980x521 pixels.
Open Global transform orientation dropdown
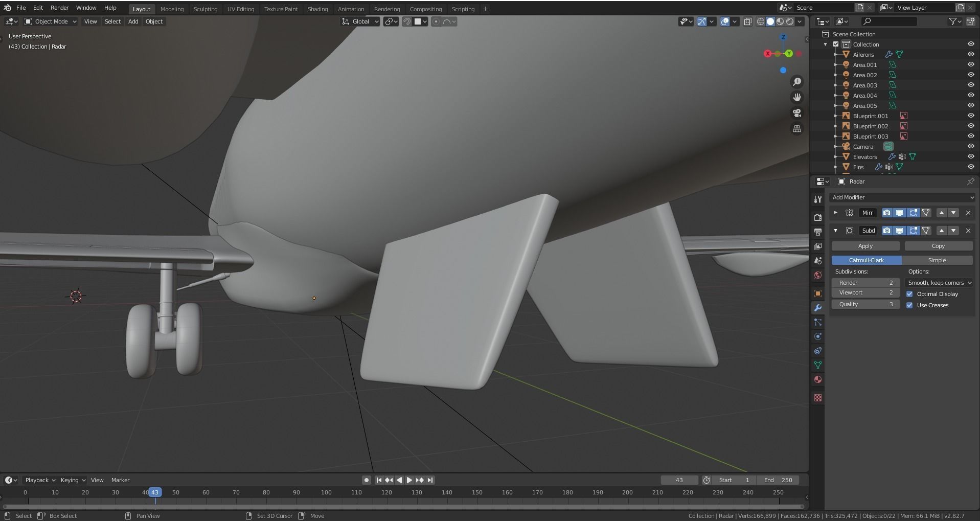[360, 21]
